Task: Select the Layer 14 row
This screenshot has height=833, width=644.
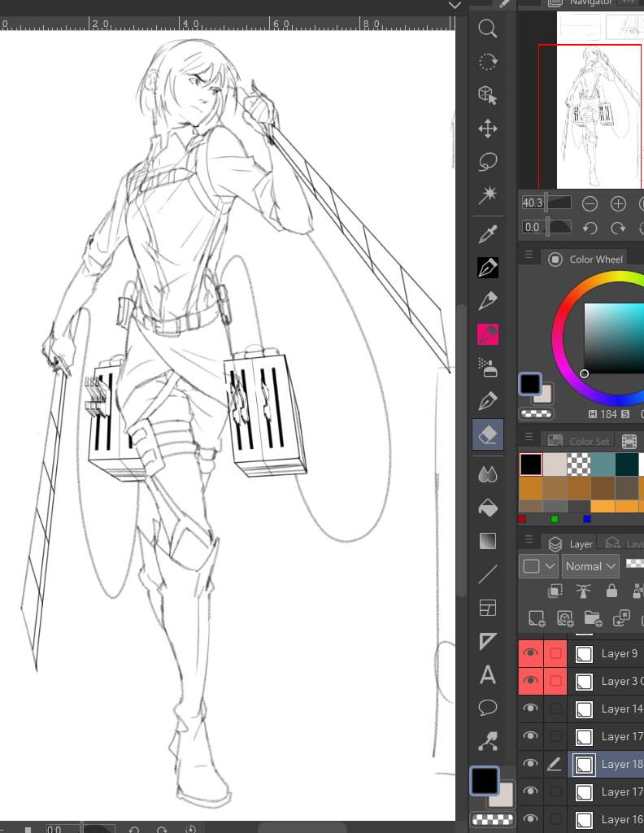Action: click(x=605, y=709)
